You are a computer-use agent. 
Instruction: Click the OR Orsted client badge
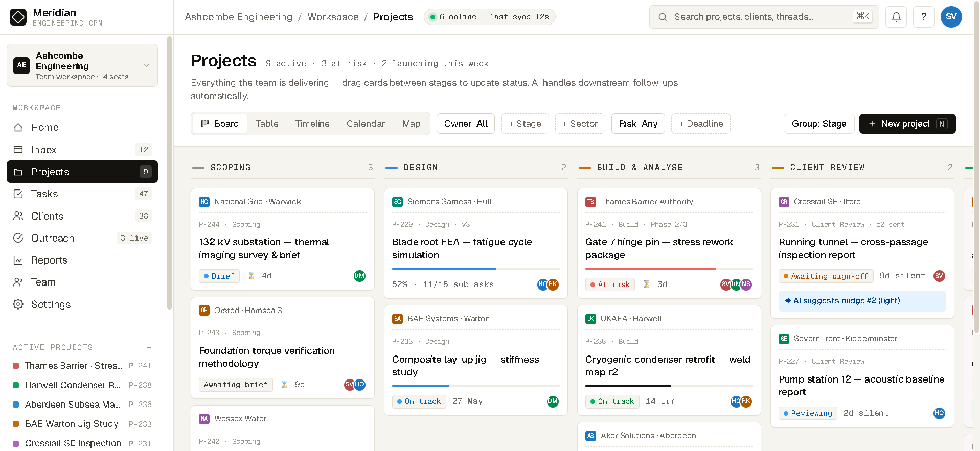[204, 310]
